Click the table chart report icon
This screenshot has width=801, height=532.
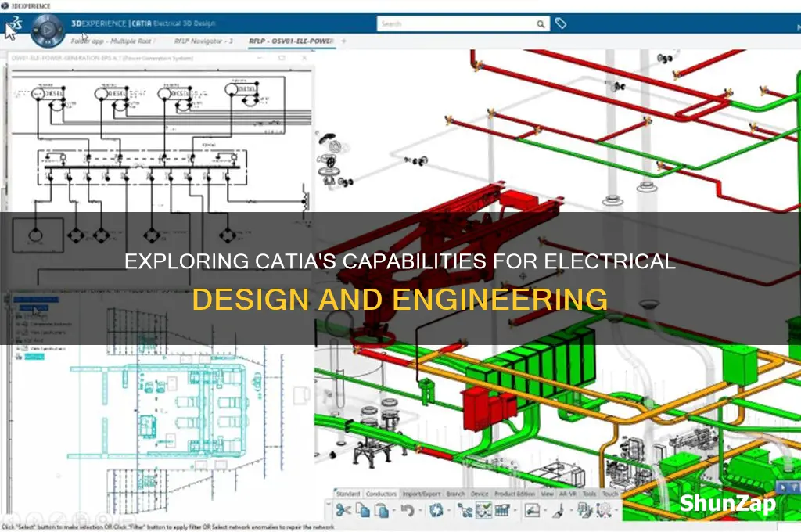click(502, 510)
